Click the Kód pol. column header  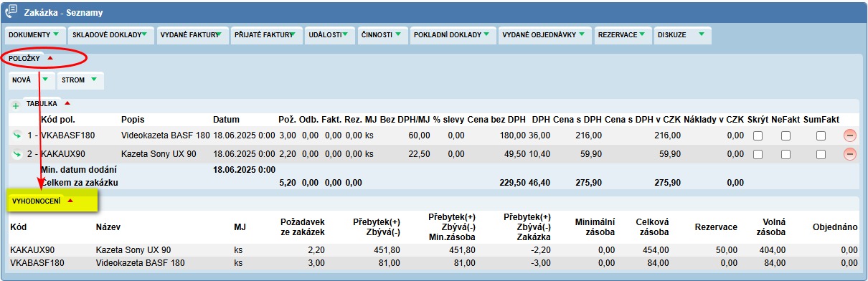click(x=58, y=119)
